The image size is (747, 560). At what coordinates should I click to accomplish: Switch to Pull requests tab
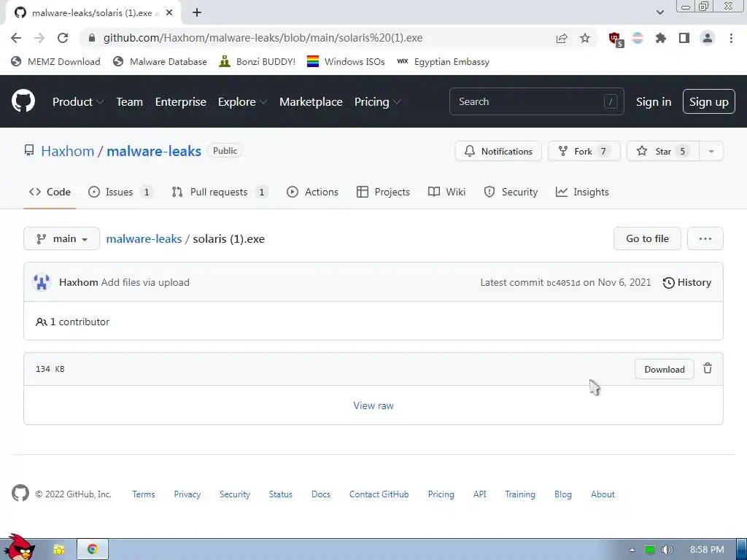tap(220, 192)
